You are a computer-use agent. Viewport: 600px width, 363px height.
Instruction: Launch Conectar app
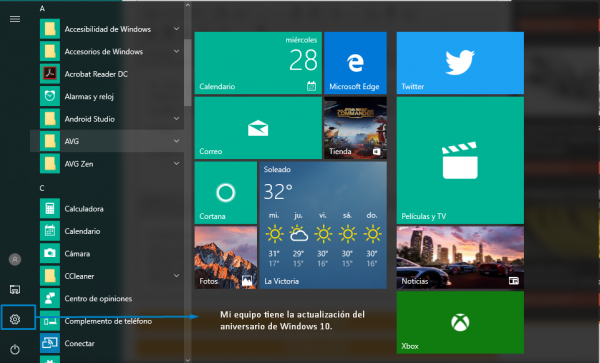(107, 343)
